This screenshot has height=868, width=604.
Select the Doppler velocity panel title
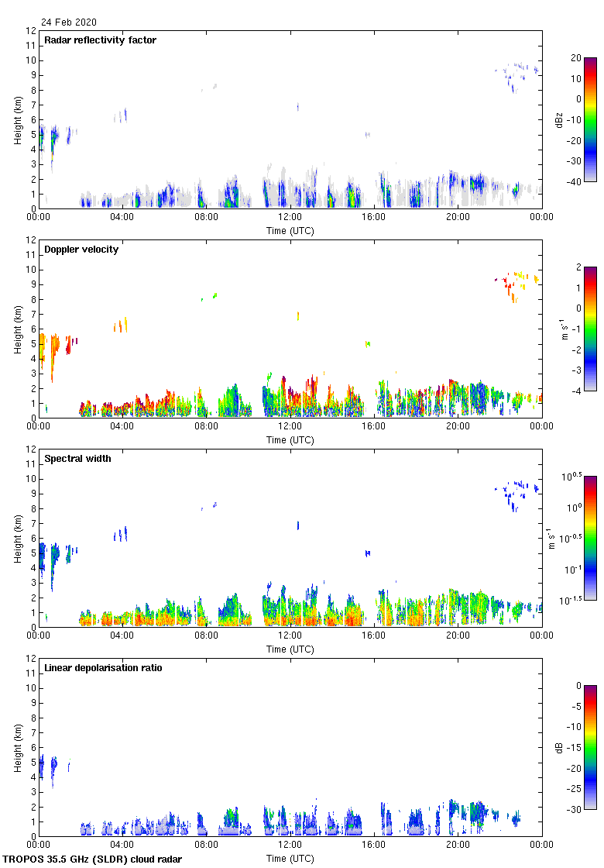(81, 250)
